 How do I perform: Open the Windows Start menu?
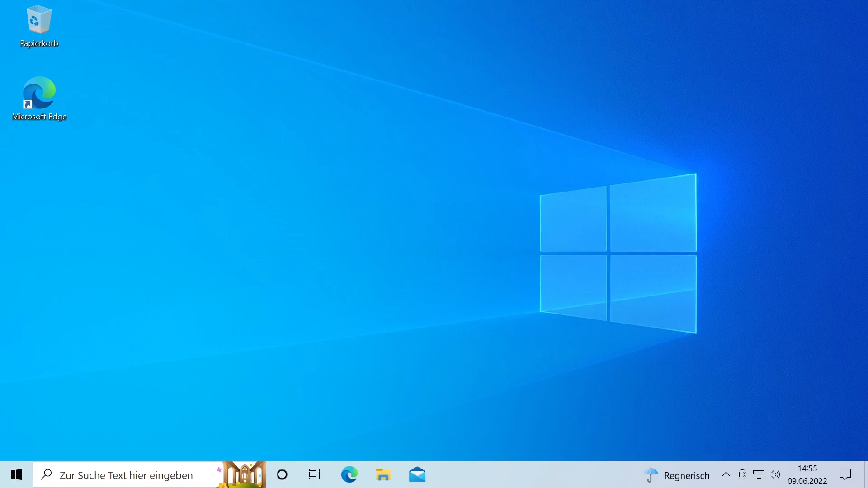(x=16, y=474)
